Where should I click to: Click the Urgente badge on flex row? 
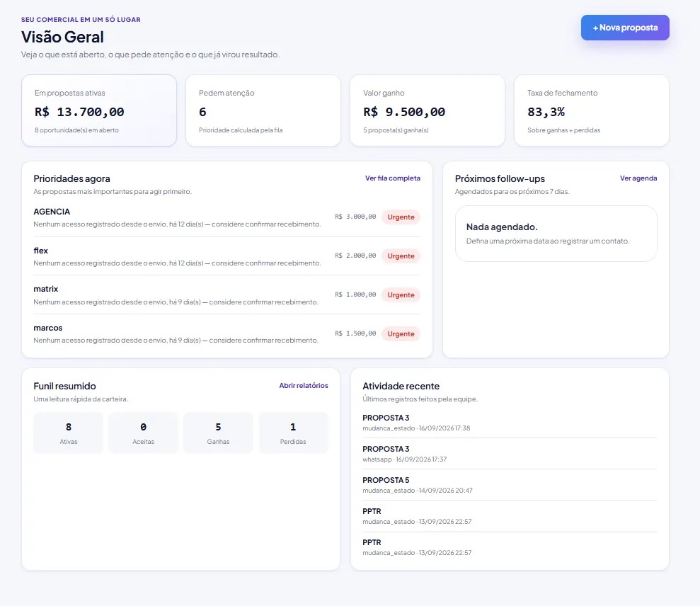pos(401,256)
